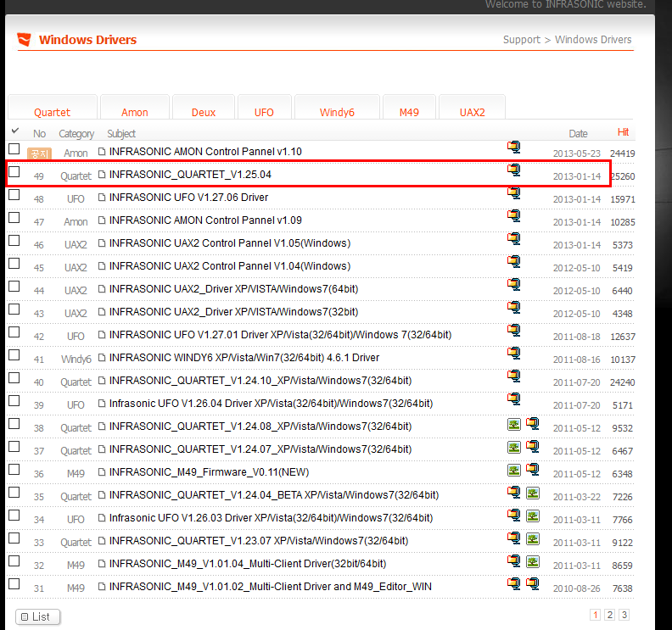Viewport: 672px width, 630px height.
Task: Click download icon for UAX2 Control Pannel V1.04
Action: click(514, 261)
